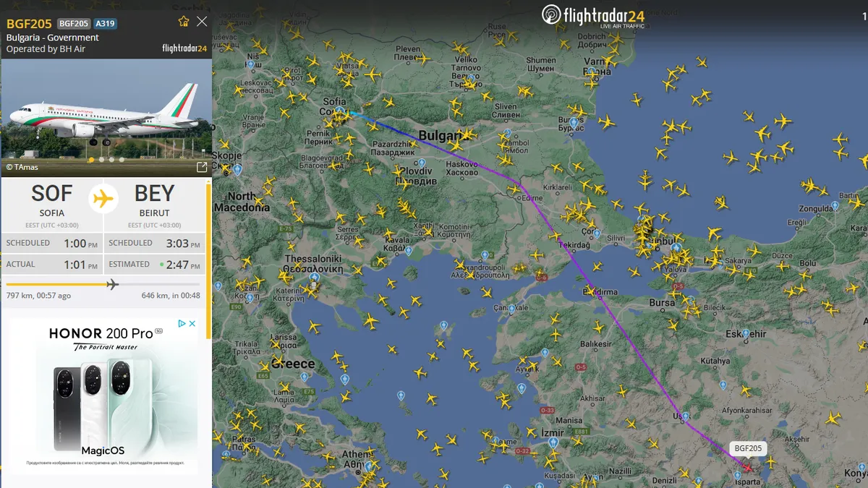Select the Alexandroupoli airport pin on the map
This screenshot has height=488, width=868.
(484, 255)
